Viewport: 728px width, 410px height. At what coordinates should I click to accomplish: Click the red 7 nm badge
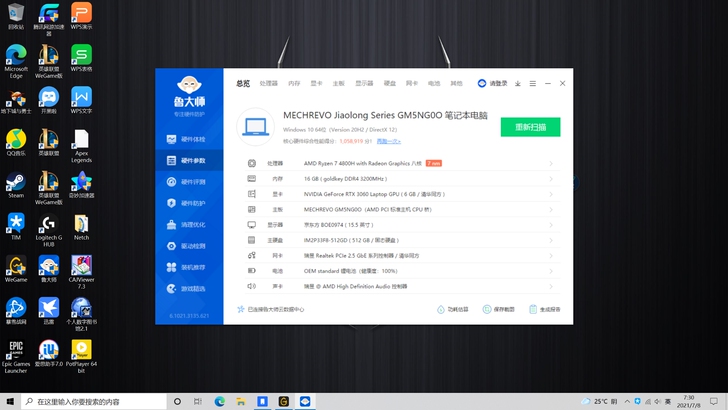point(434,163)
